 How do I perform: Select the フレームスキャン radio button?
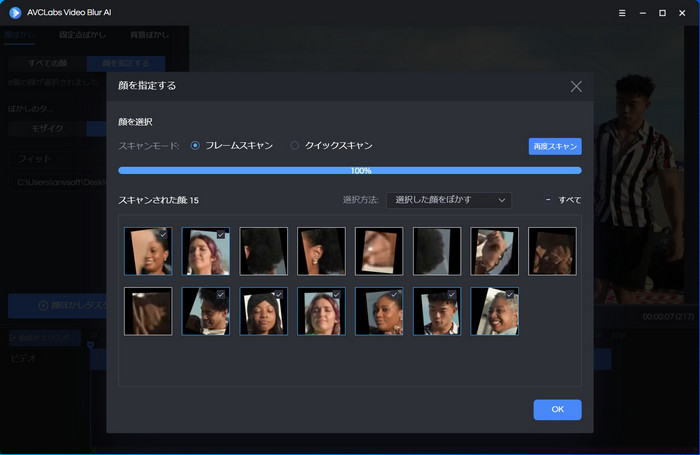195,146
